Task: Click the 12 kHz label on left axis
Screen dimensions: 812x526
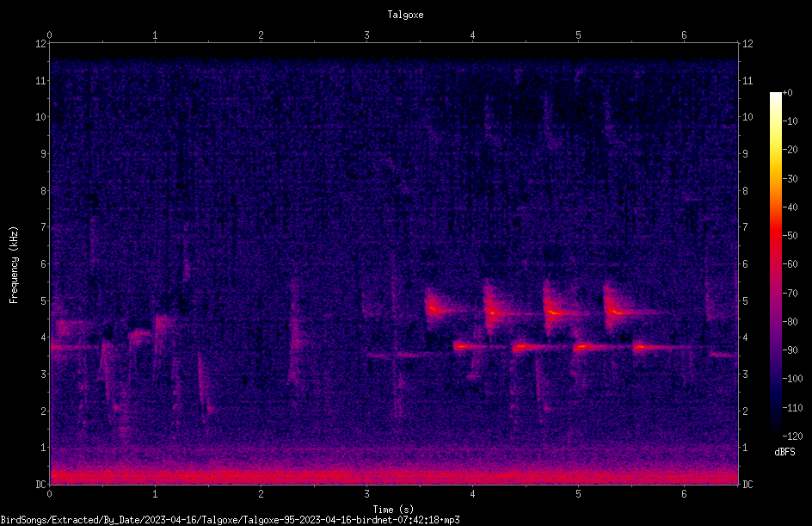Action: point(41,44)
